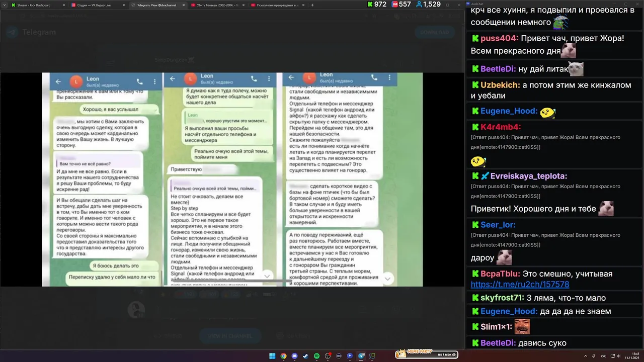
Task: Click username K4r4mb4 in chat
Action: (501, 127)
